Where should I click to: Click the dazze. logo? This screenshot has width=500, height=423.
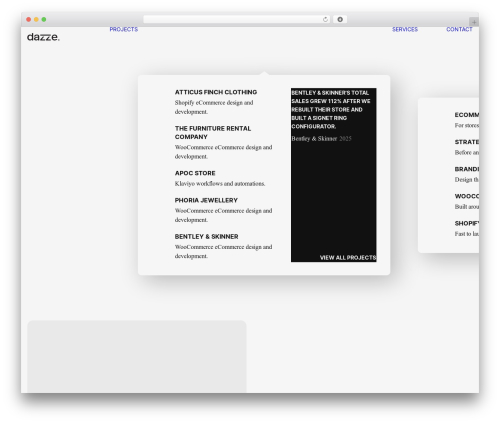point(43,37)
